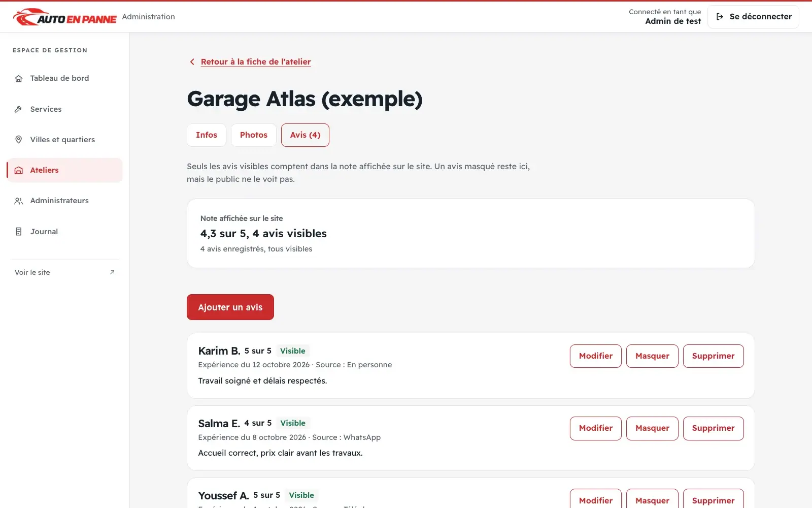The width and height of the screenshot is (812, 508).
Task: Hide Salma E.'s review with Masquer
Action: point(652,428)
